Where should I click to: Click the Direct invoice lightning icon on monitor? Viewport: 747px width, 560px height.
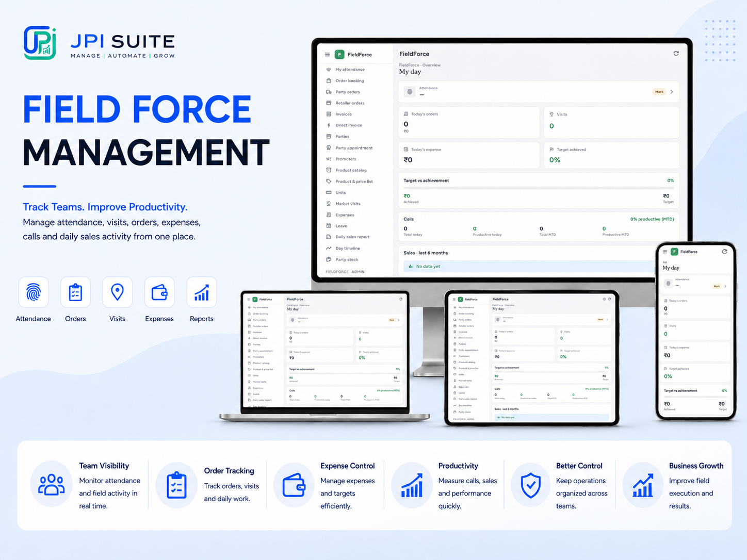pyautogui.click(x=329, y=125)
